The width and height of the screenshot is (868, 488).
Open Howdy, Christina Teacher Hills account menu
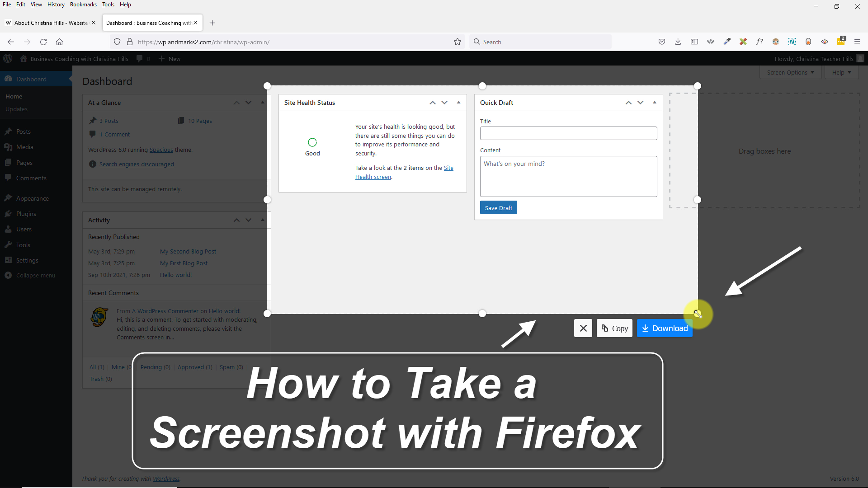point(819,59)
